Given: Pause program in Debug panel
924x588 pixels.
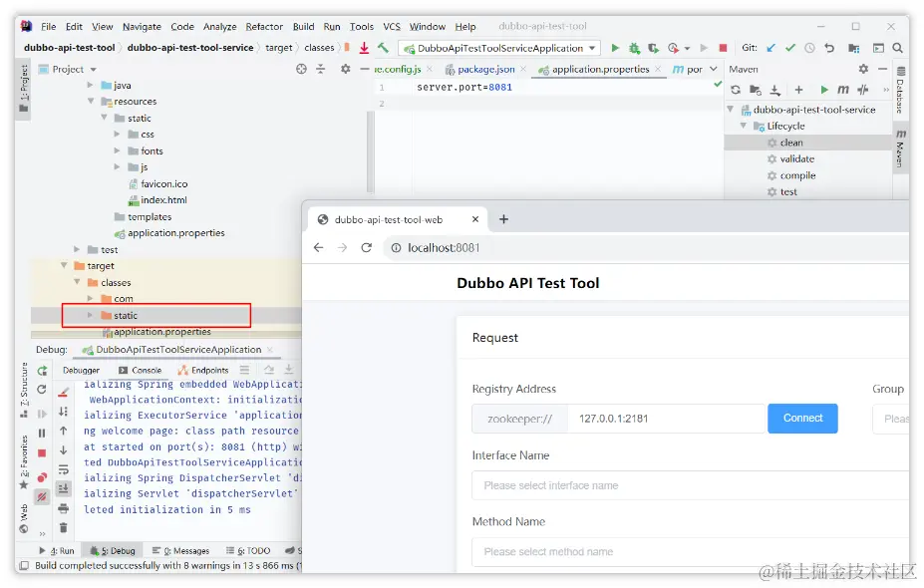Looking at the screenshot, I should click(42, 434).
